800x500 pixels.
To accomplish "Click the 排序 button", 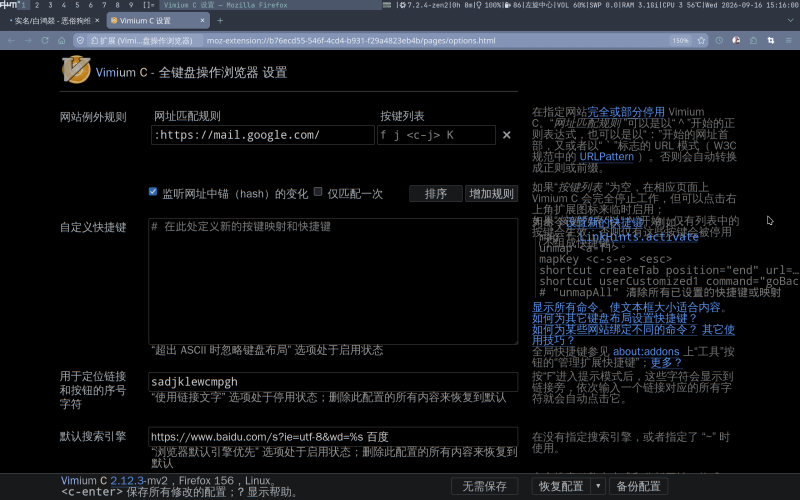I will coord(436,194).
